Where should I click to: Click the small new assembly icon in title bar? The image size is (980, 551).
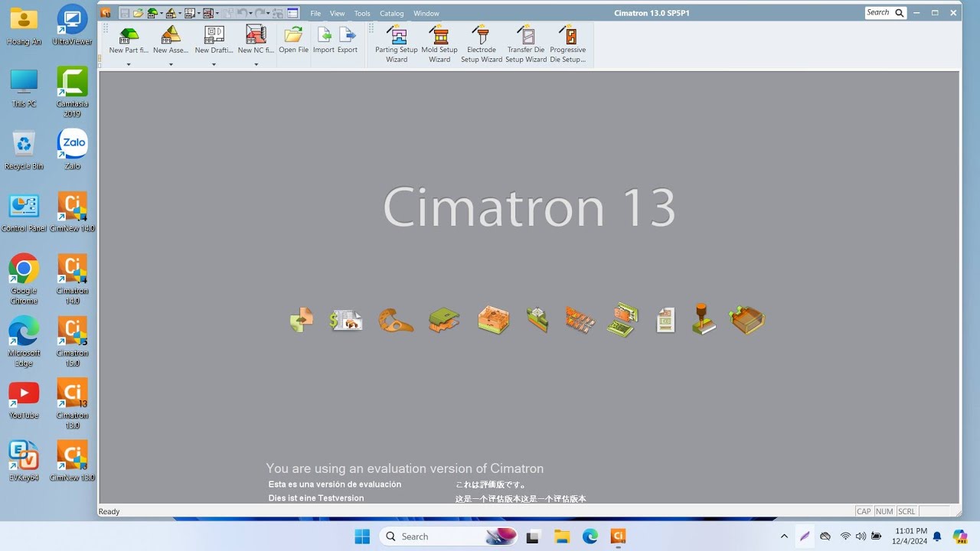pos(171,13)
